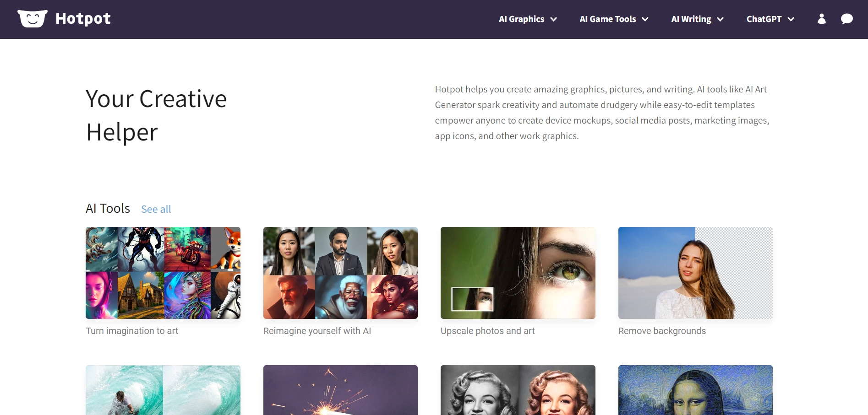Open the AI portrait headshots thumbnail

pyautogui.click(x=340, y=273)
